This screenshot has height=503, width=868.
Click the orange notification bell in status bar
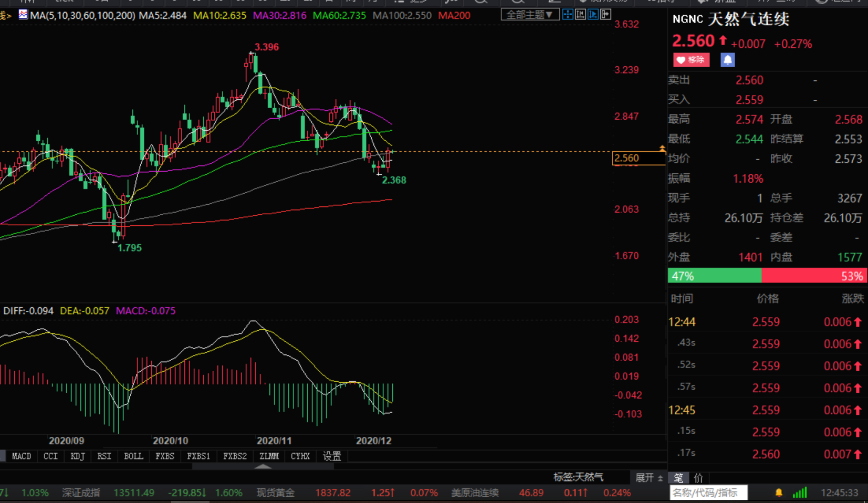click(779, 492)
